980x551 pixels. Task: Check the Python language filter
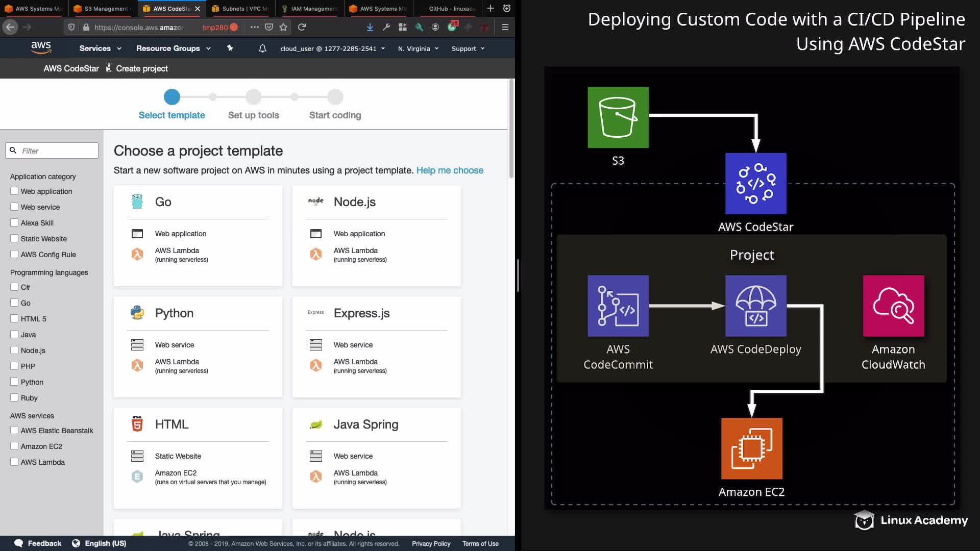tap(14, 382)
